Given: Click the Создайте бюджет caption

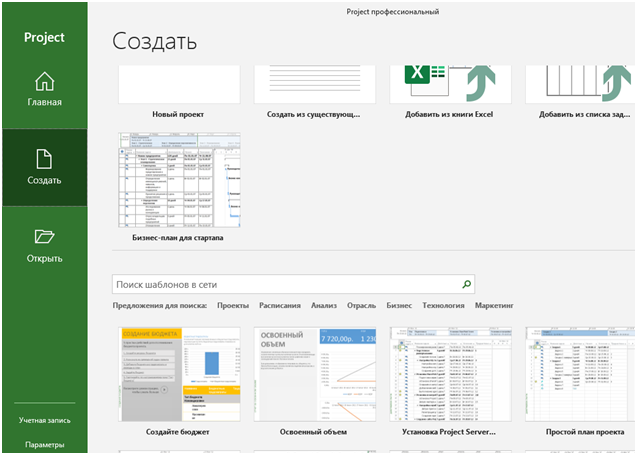Looking at the screenshot, I should pos(178,432).
